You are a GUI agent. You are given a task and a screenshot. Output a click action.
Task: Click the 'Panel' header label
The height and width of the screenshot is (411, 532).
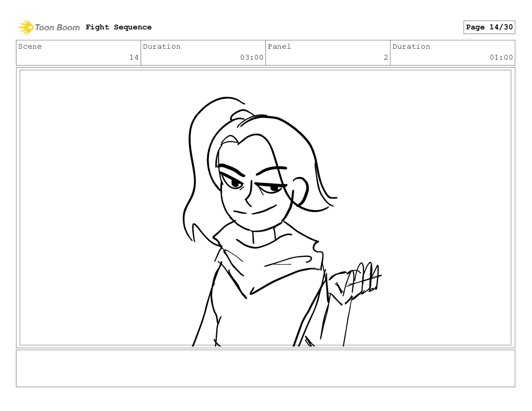pos(279,46)
